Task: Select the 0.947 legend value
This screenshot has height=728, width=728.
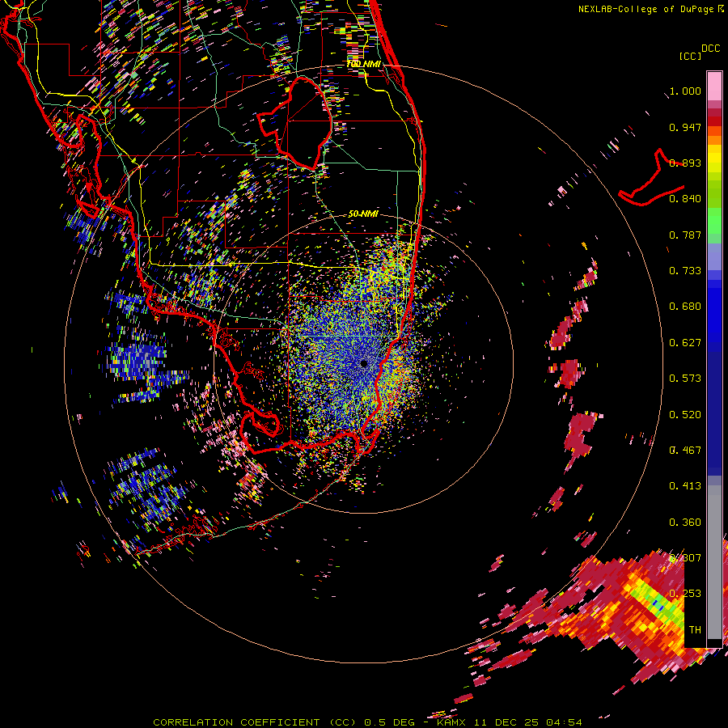Action: [x=685, y=127]
